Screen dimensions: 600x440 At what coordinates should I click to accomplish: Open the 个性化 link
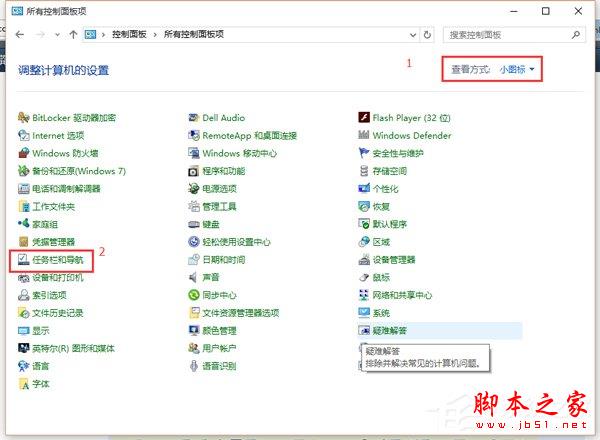coord(385,189)
